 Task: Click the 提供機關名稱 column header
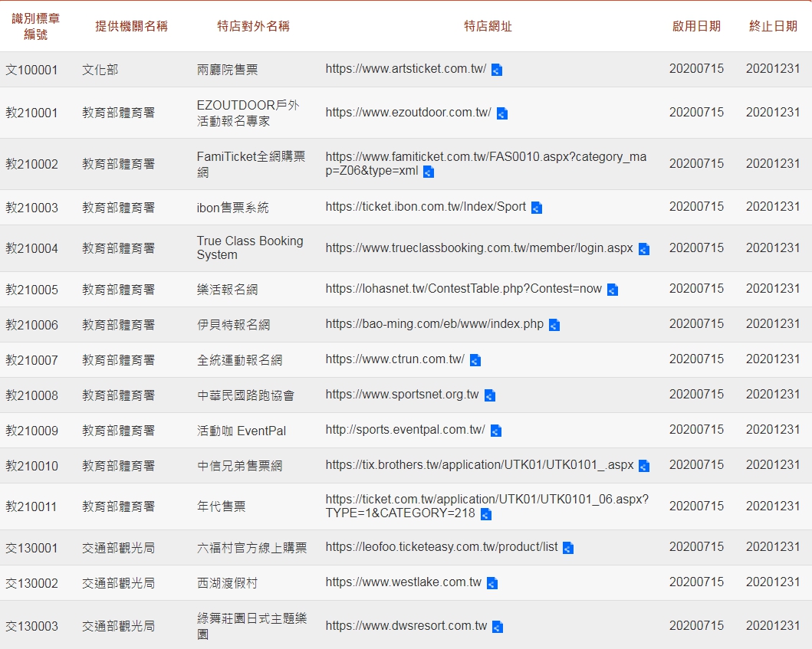point(132,26)
